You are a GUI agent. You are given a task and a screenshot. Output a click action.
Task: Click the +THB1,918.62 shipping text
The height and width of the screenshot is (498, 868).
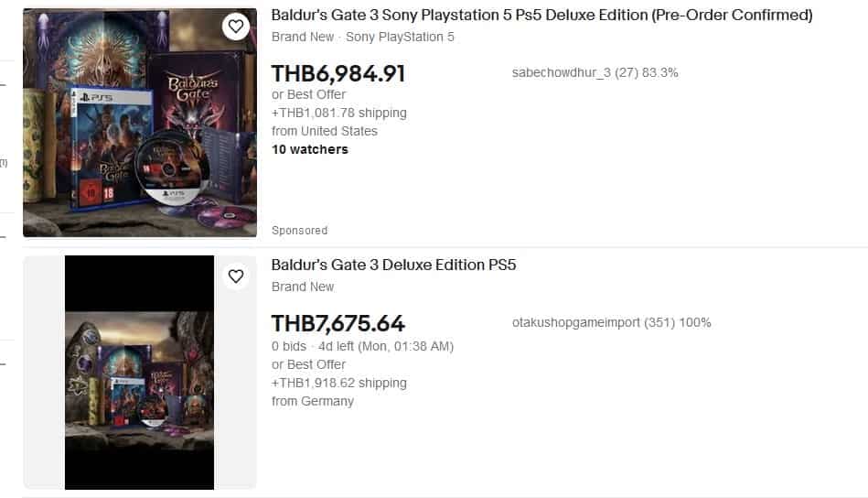[x=338, y=383]
